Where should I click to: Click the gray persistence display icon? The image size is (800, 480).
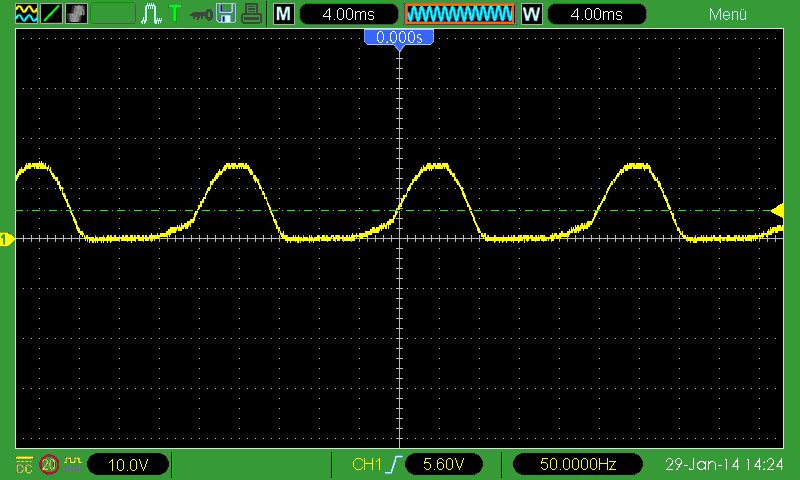click(x=77, y=14)
